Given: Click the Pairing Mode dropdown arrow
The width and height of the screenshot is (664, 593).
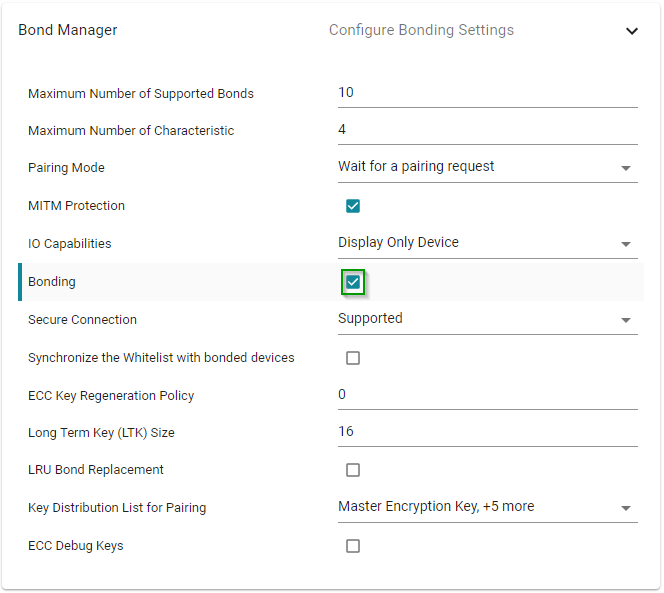Looking at the screenshot, I should (x=626, y=168).
